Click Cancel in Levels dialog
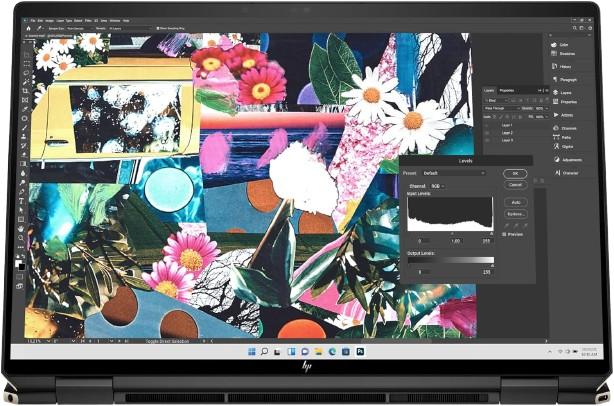 pos(515,184)
